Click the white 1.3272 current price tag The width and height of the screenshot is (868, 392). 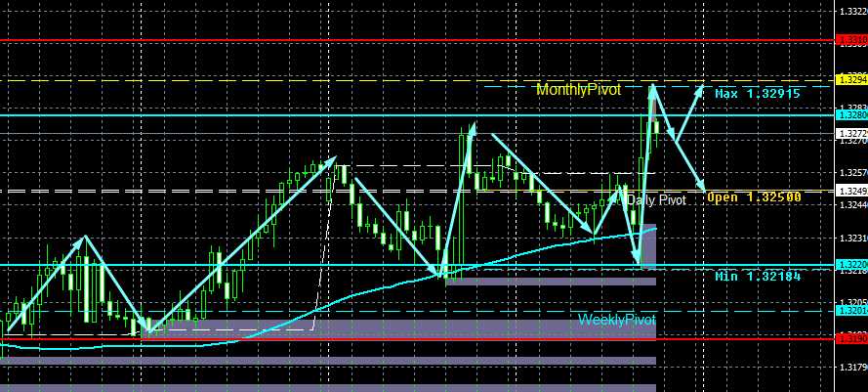pos(851,133)
